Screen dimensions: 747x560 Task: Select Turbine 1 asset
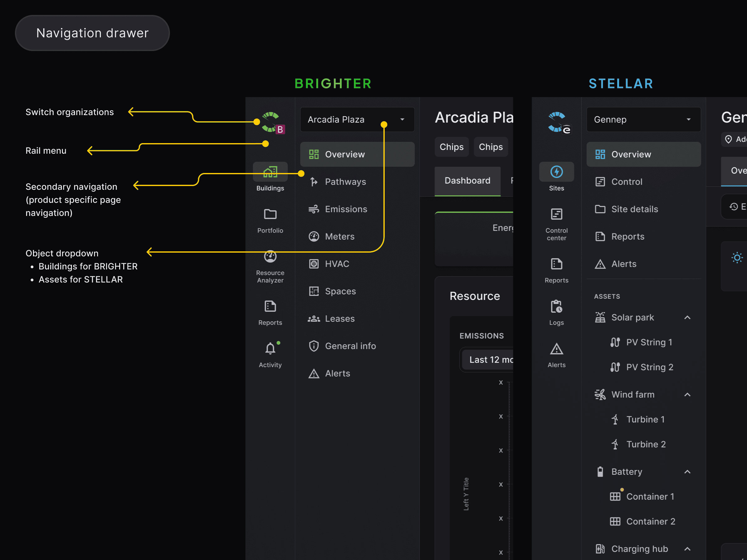[x=645, y=420]
